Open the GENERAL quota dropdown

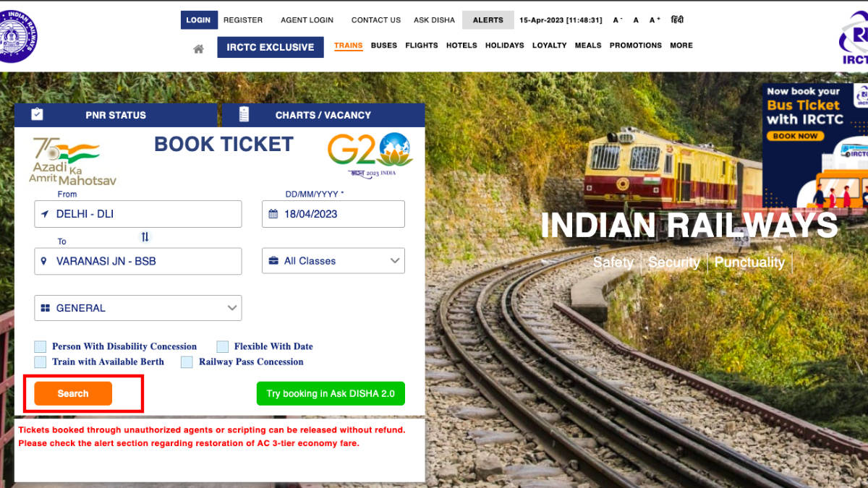point(138,308)
